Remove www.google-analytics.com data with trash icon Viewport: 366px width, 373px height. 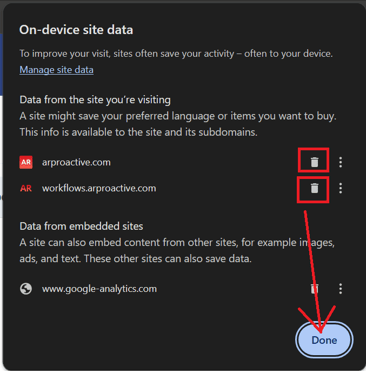[314, 289]
